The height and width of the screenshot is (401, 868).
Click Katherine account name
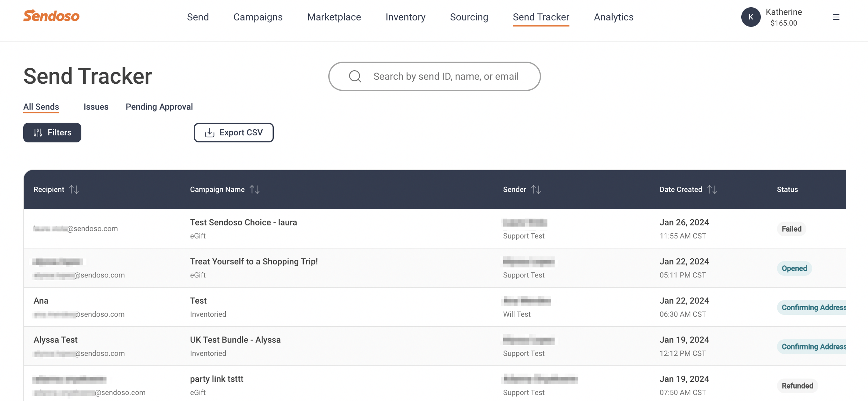coord(783,12)
